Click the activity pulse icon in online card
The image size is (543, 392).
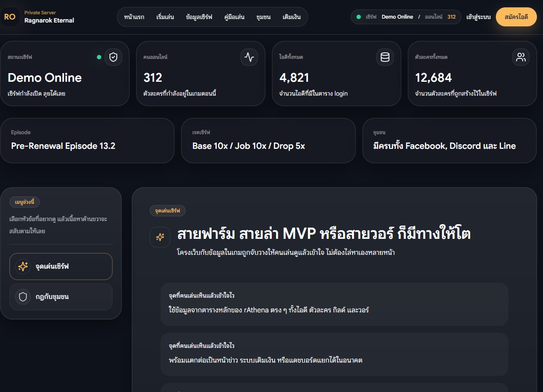(249, 57)
